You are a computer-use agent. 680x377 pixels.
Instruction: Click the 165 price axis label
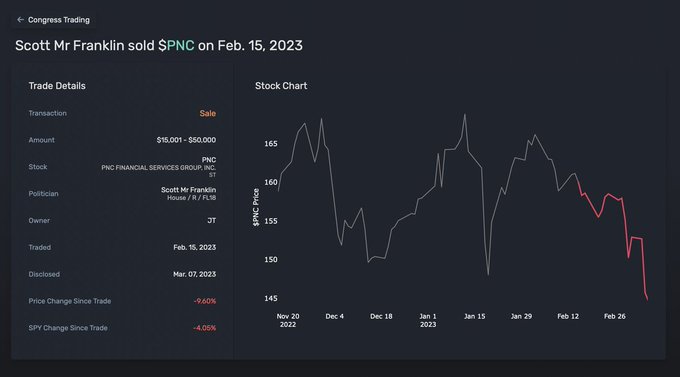tap(271, 144)
